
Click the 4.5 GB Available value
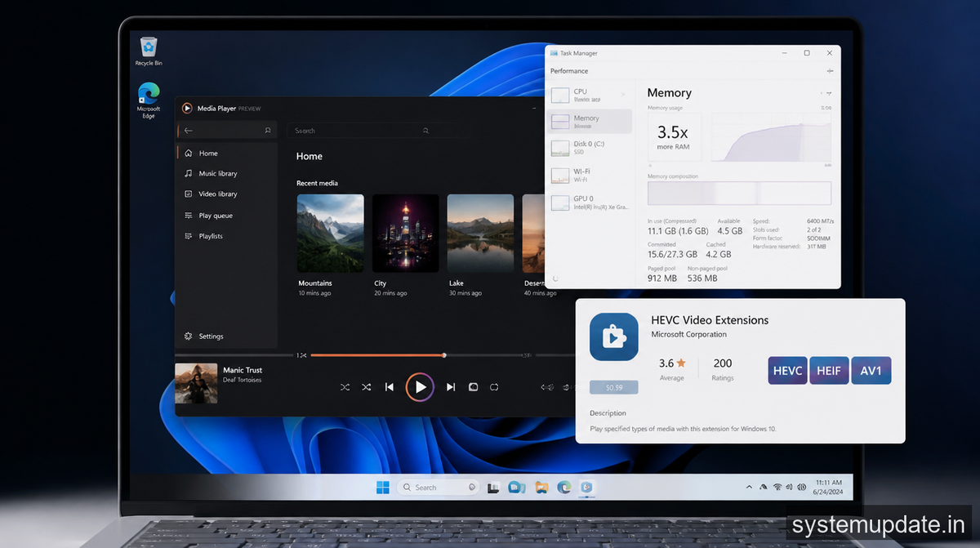click(729, 231)
